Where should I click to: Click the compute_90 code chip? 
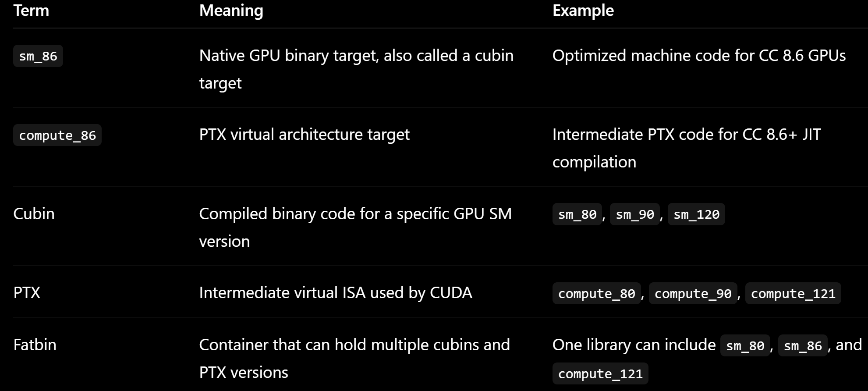[x=693, y=293]
